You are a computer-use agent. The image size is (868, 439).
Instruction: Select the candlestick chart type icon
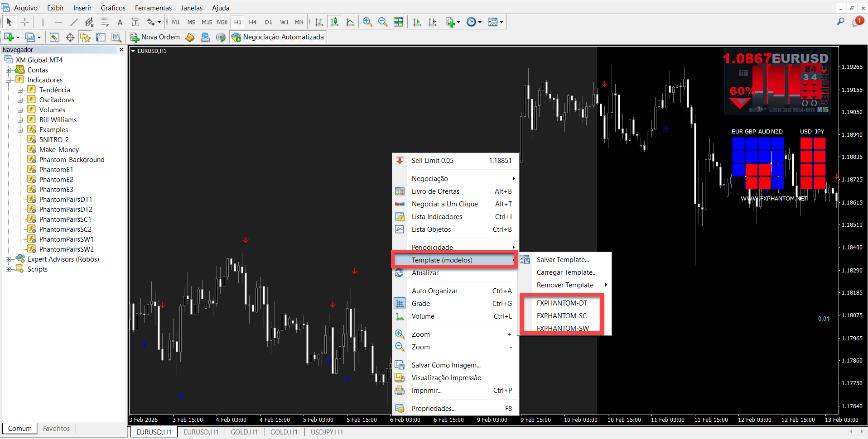coord(335,22)
